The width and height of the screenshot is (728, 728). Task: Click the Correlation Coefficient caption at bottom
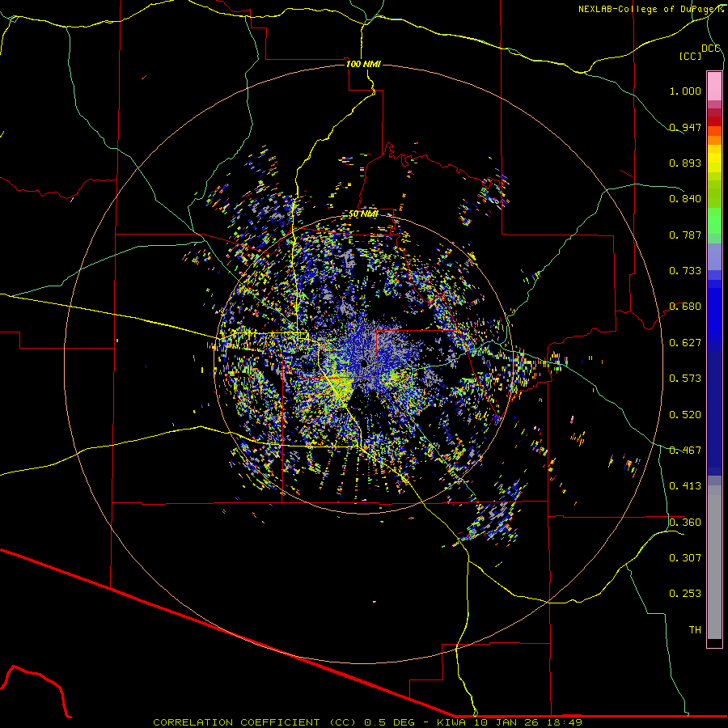(x=368, y=722)
